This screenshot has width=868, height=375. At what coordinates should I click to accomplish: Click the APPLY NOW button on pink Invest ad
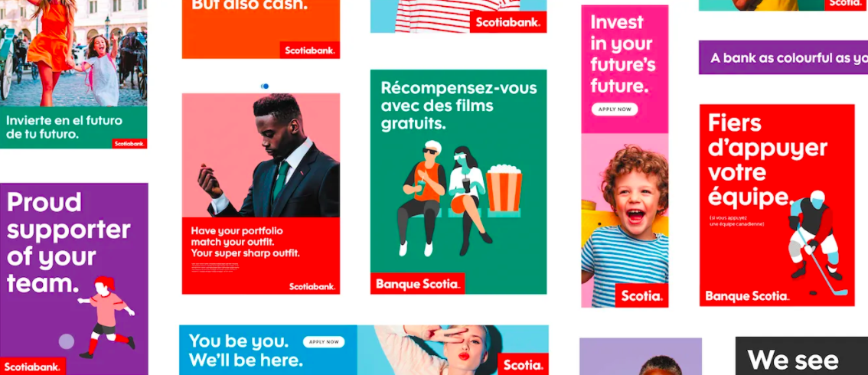pos(615,109)
